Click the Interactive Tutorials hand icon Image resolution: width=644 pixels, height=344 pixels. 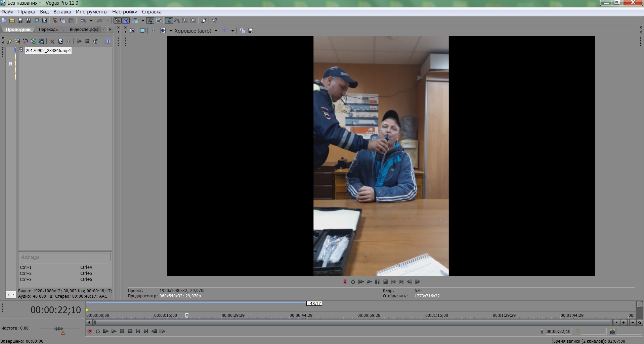pyautogui.click(x=204, y=20)
